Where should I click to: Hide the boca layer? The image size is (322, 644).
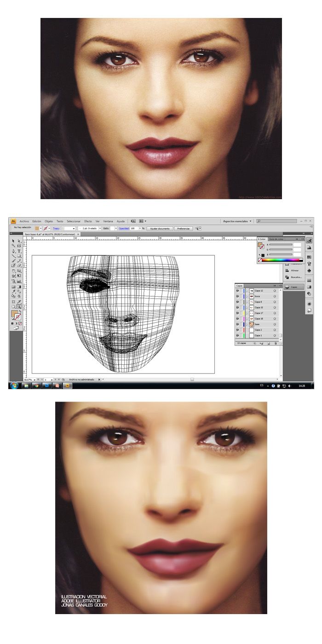[x=237, y=296]
